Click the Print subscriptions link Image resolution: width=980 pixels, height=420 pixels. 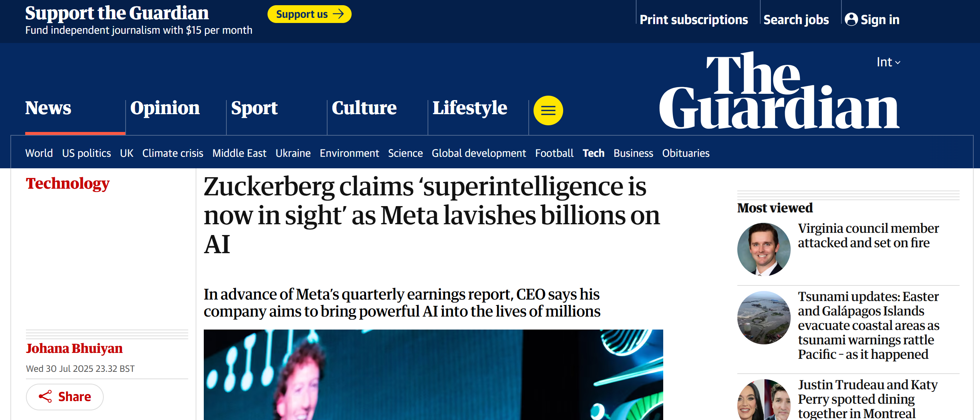pos(693,19)
